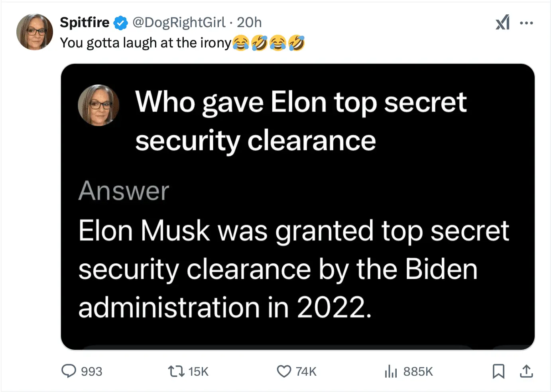Viewport: 551px width, 392px height.
Task: Click the share upload arrow icon
Action: pos(526,371)
